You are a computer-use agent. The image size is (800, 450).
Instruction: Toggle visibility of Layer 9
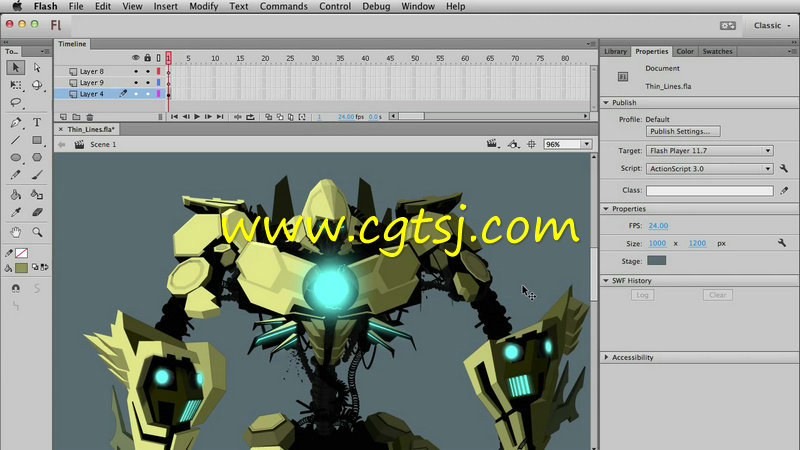(x=136, y=83)
